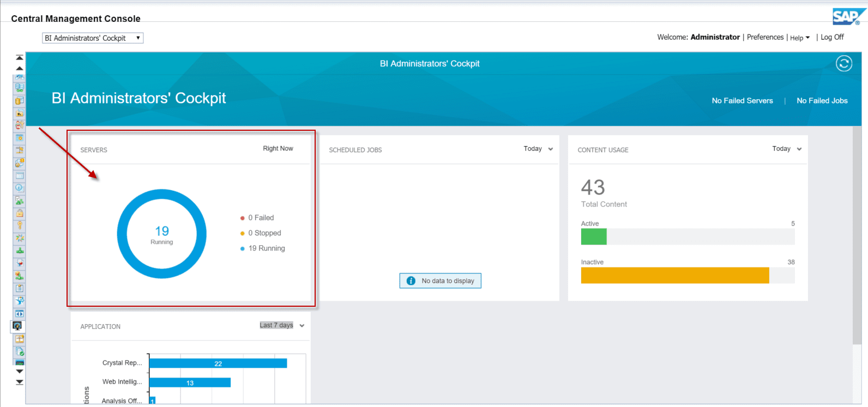Click the Web Intelligence bar showing 13
The image size is (868, 407).
point(190,382)
